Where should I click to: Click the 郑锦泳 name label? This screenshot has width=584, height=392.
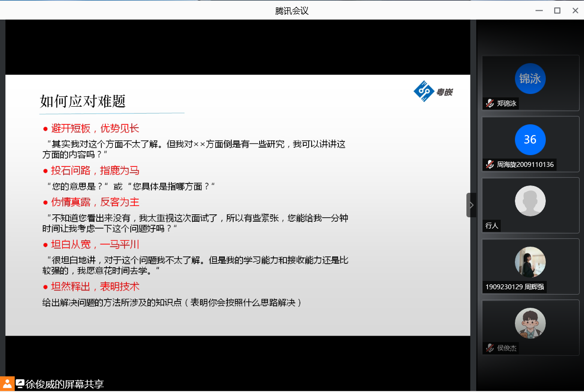[507, 103]
